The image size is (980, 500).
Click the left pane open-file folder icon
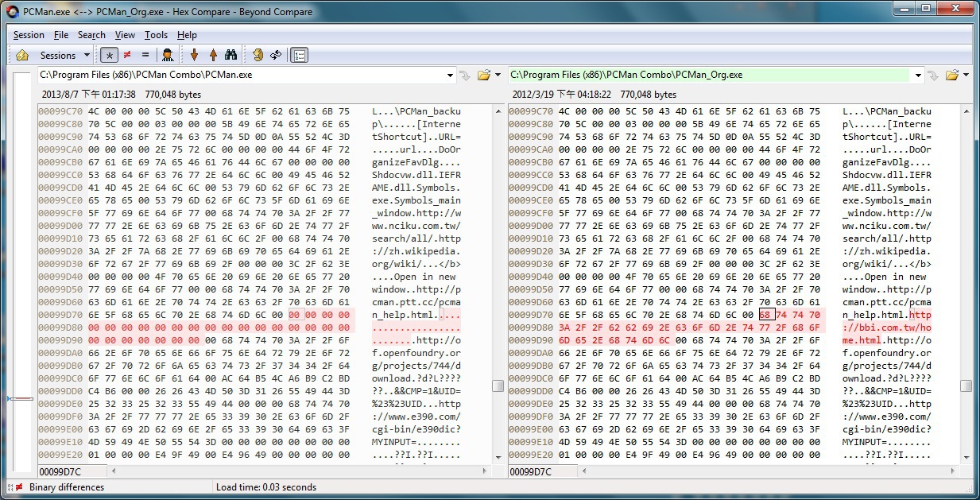483,75
